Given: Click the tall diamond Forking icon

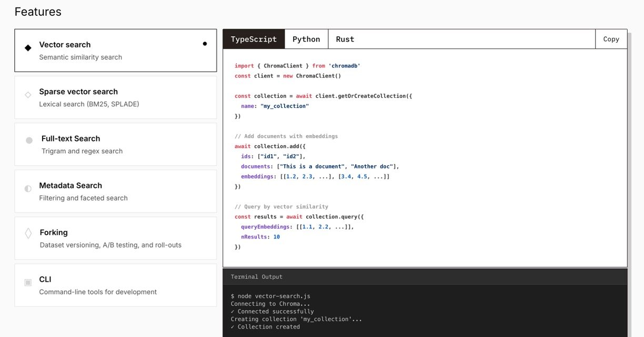Looking at the screenshot, I should [28, 233].
